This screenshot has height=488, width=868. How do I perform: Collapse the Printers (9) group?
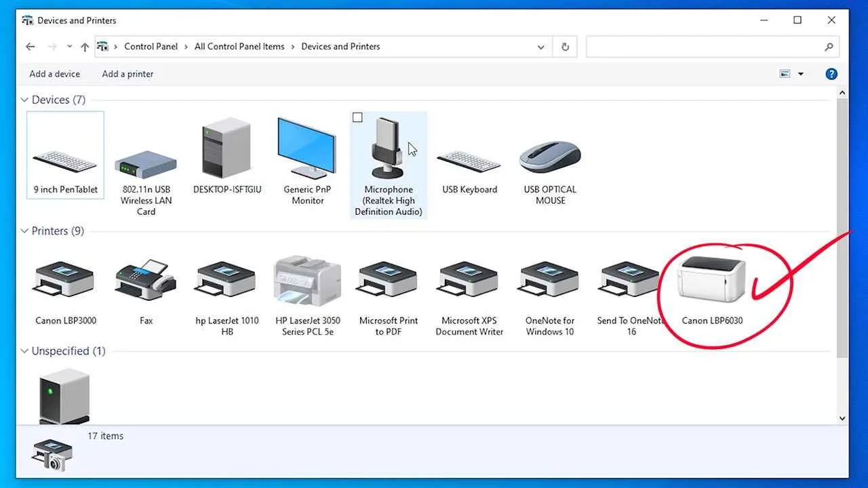click(x=24, y=231)
